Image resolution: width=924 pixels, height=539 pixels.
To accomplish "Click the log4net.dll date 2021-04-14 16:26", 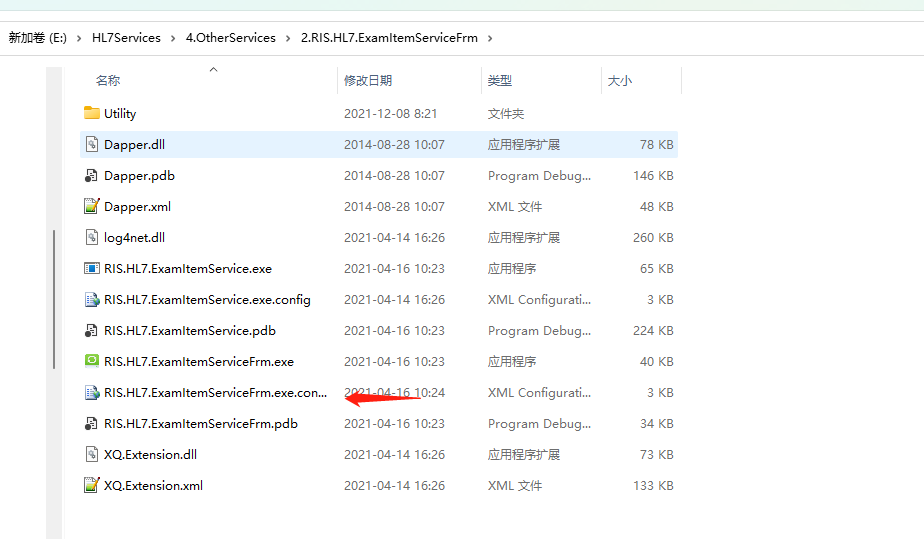I will coord(394,237).
